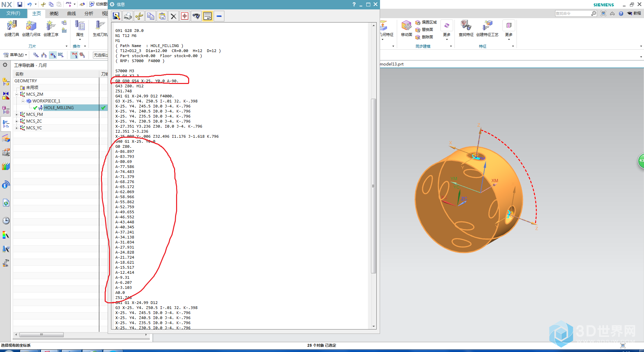Open the 更多 dropdown in 同步建模 group

(x=447, y=30)
